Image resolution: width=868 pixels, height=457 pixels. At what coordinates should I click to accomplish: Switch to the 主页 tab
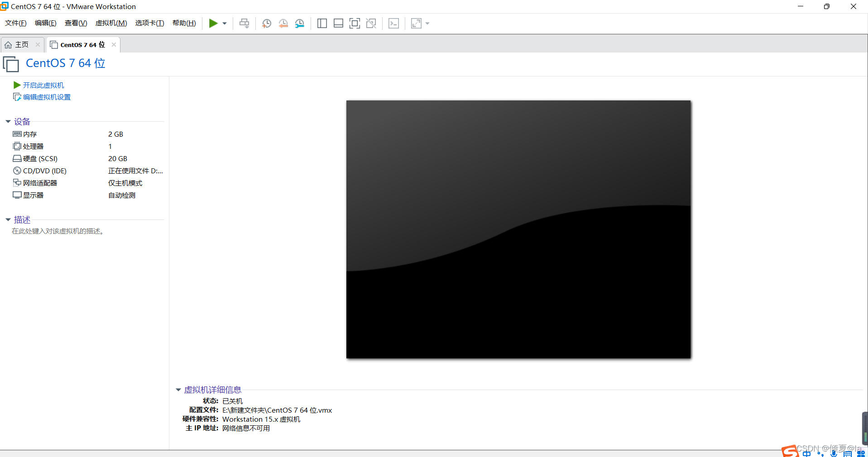pos(22,45)
